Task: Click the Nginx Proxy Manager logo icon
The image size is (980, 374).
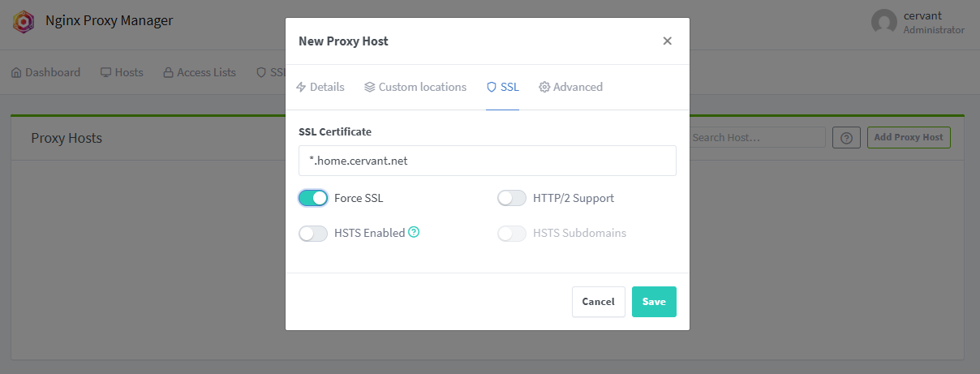Action: click(x=23, y=21)
